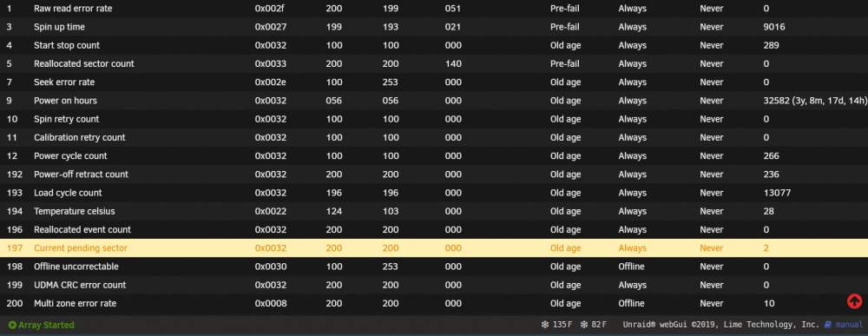Click the snowflake icon beside 135 F
This screenshot has width=868, height=336.
pyautogui.click(x=545, y=325)
